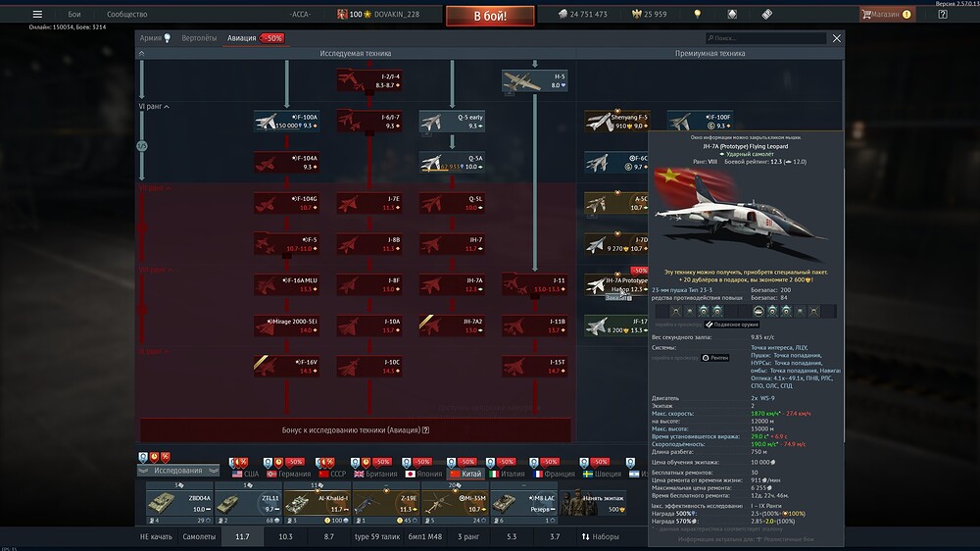Pick the Al-Khalid-I crew slot
This screenshot has width=980, height=551.
point(317,503)
